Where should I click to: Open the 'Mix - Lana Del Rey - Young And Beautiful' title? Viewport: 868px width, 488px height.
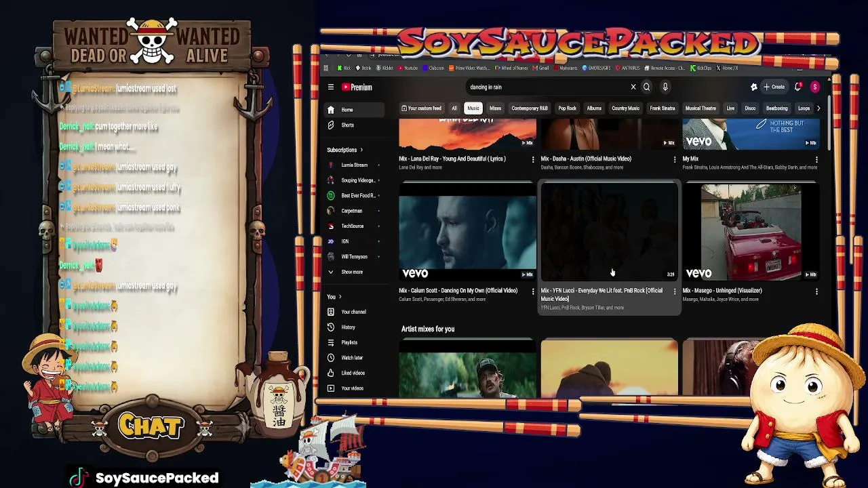point(452,159)
